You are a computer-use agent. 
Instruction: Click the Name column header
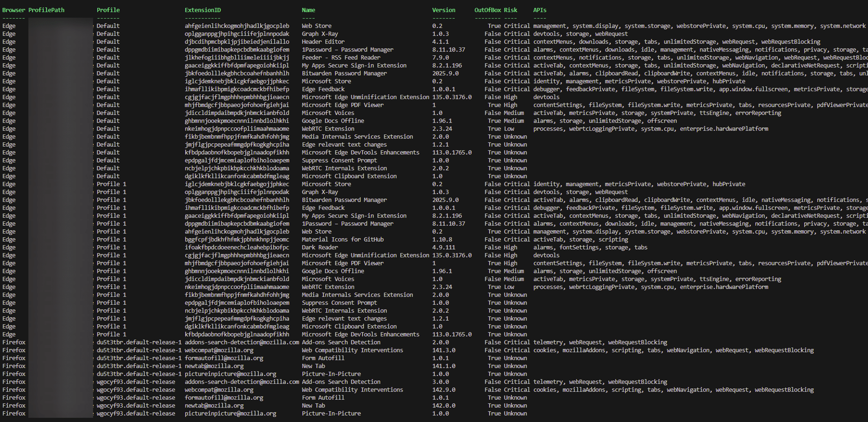[309, 10]
